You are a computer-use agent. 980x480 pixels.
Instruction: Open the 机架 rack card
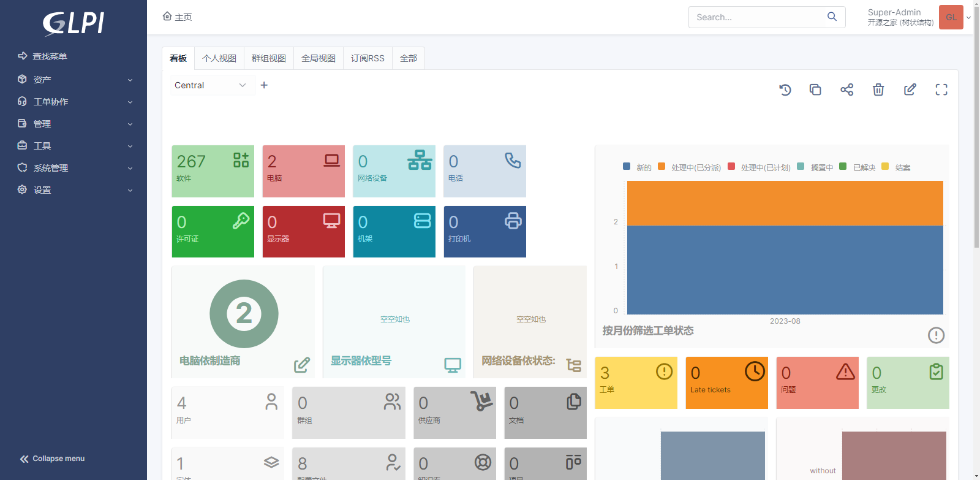pos(394,232)
